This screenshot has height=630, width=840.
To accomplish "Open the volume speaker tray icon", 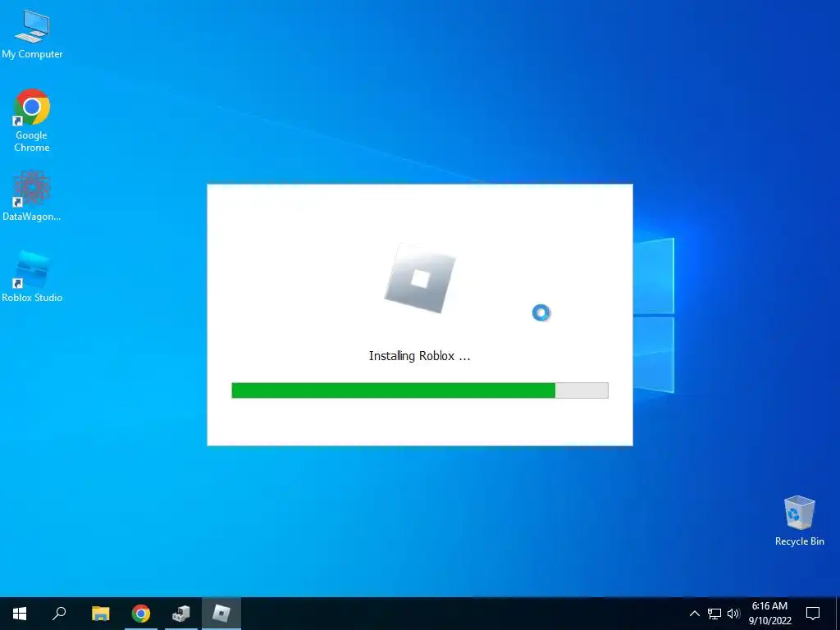I will pyautogui.click(x=733, y=614).
